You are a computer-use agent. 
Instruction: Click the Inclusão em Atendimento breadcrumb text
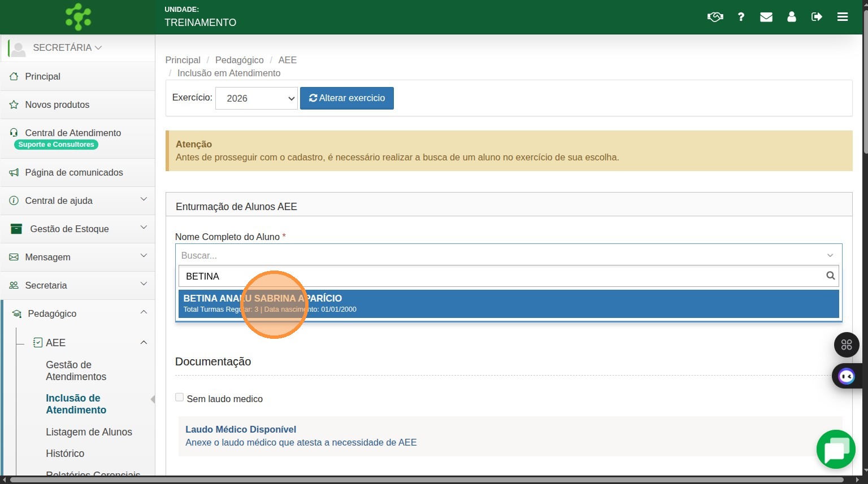(229, 73)
